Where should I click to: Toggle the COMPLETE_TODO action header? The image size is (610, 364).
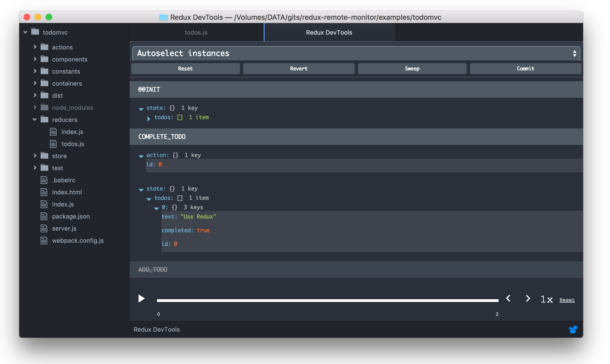click(x=162, y=137)
